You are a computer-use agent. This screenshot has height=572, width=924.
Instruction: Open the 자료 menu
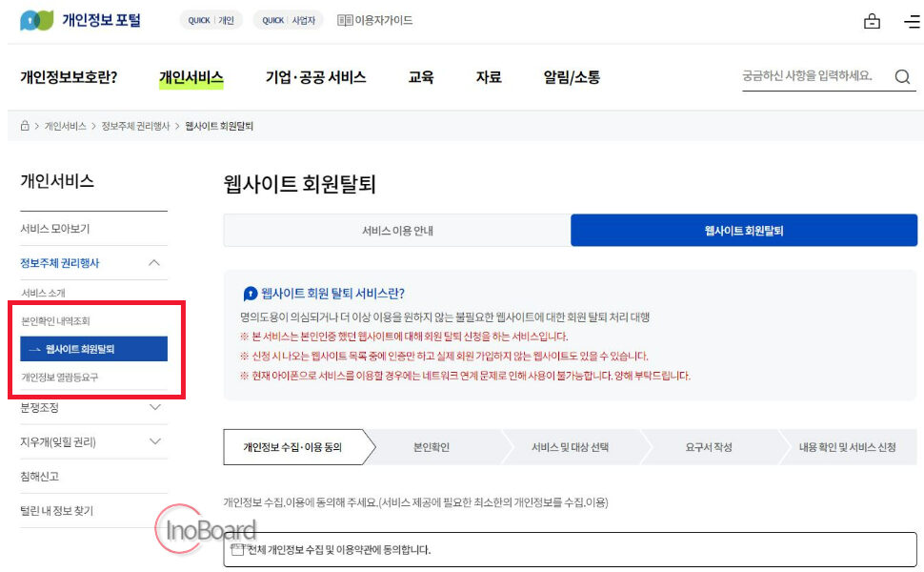pos(489,77)
